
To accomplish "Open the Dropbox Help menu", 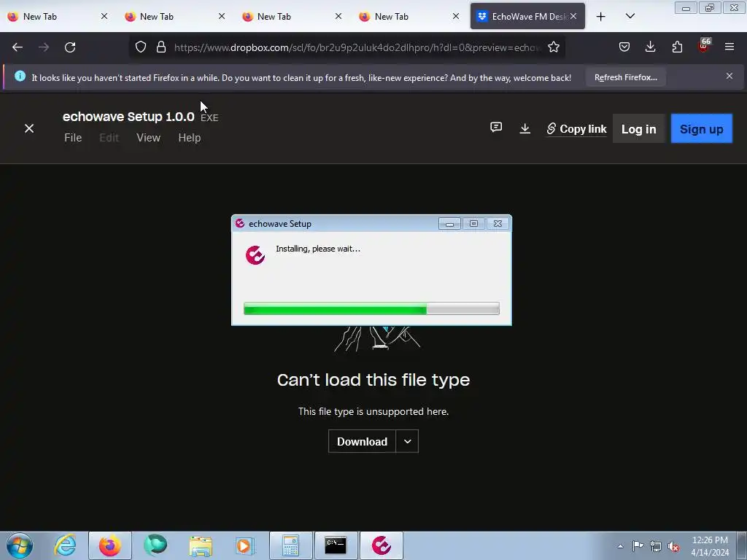I will click(189, 138).
